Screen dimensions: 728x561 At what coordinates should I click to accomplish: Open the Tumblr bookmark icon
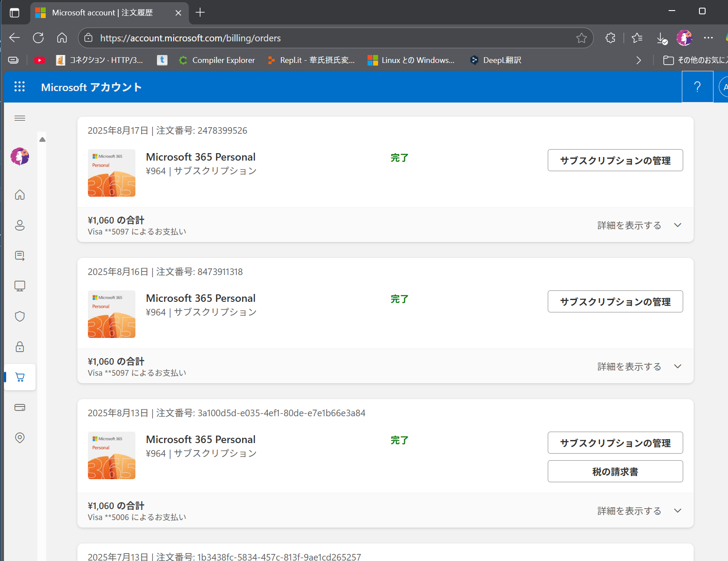[162, 60]
